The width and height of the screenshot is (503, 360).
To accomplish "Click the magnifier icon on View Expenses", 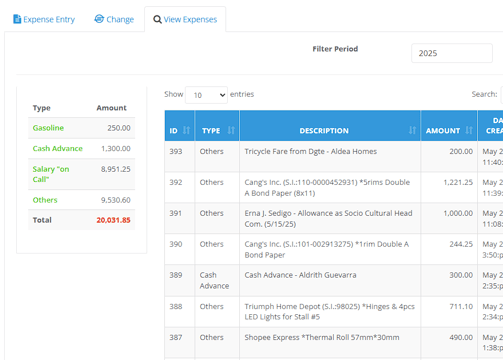I will click(x=157, y=19).
